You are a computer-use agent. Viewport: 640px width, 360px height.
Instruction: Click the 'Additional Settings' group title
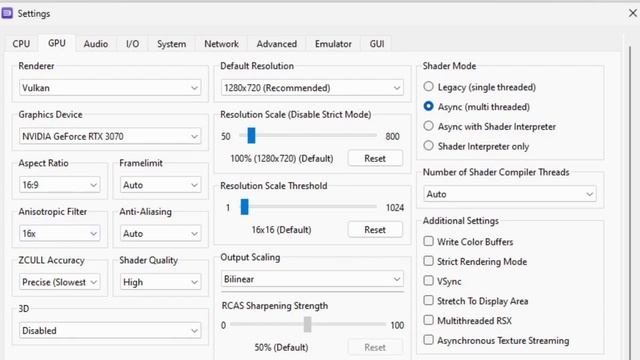point(460,221)
